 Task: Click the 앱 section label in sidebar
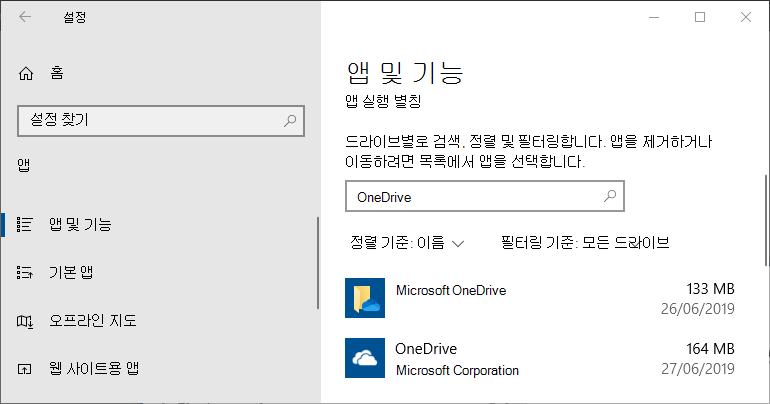[x=24, y=165]
